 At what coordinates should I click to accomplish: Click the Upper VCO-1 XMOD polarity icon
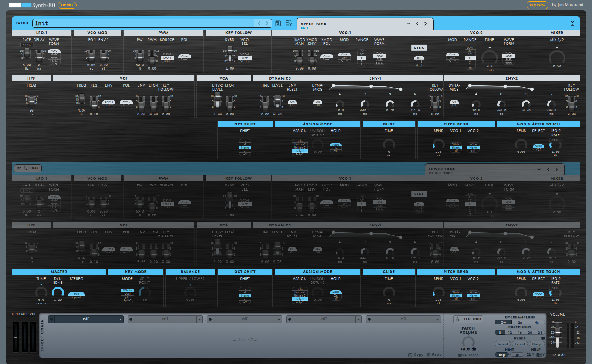[x=327, y=57]
